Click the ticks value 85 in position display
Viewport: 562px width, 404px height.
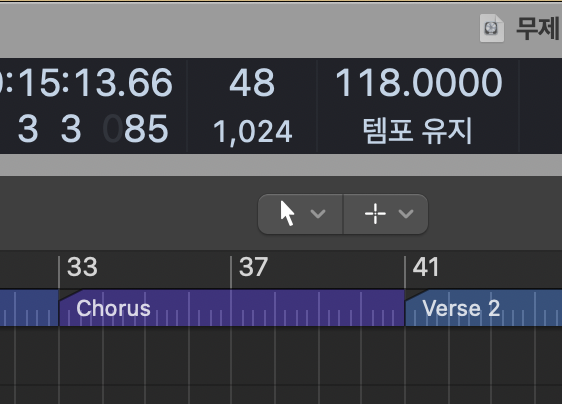coord(146,128)
